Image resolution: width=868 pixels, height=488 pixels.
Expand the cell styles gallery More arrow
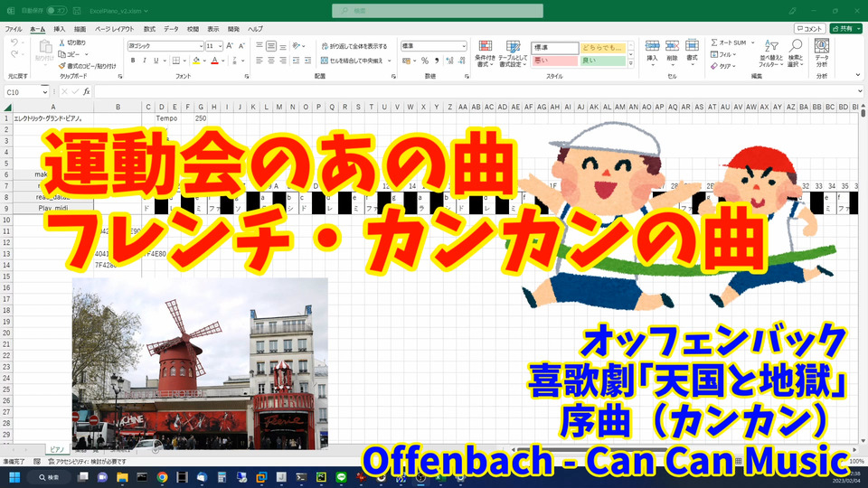(630, 63)
